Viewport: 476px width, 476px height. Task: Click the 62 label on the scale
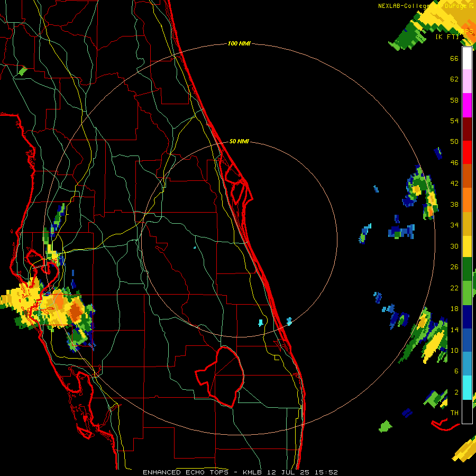click(x=454, y=79)
